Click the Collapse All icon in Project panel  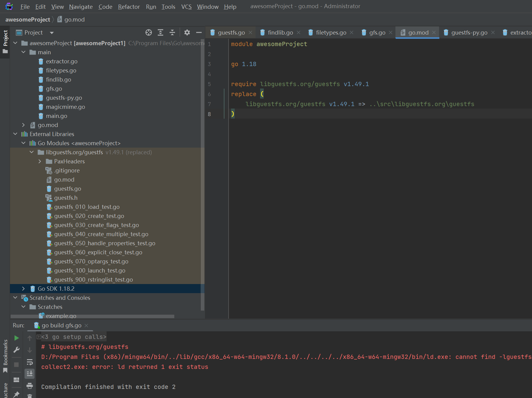[x=172, y=32]
